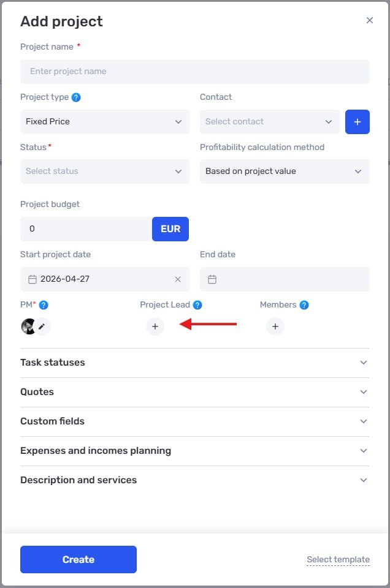390x588 pixels.
Task: Clear the start project date
Action: (x=178, y=279)
